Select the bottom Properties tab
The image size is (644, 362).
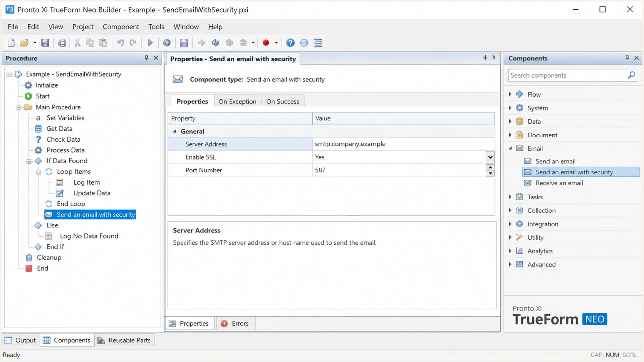pyautogui.click(x=190, y=324)
